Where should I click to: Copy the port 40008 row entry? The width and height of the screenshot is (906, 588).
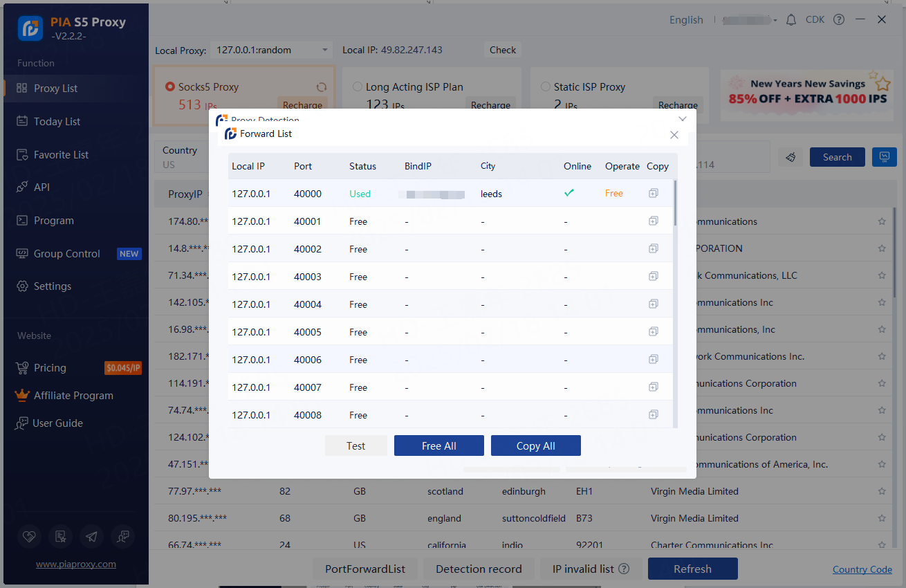click(654, 415)
